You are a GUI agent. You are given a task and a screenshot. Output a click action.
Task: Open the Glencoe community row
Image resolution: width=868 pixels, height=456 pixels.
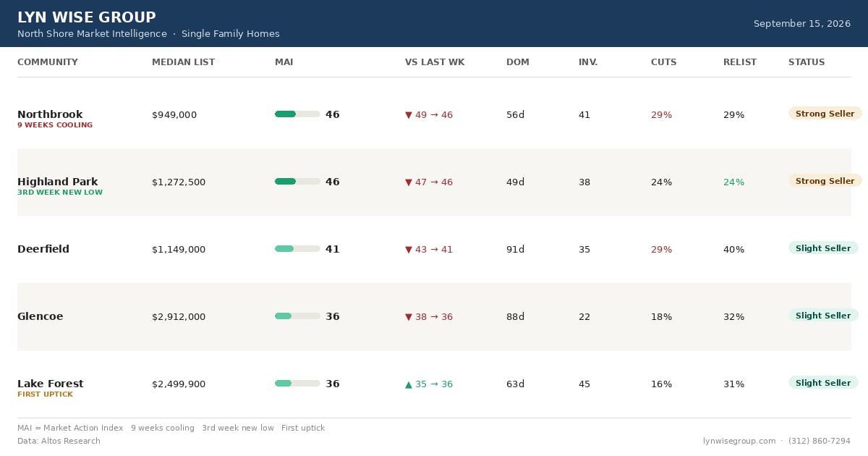(x=434, y=317)
